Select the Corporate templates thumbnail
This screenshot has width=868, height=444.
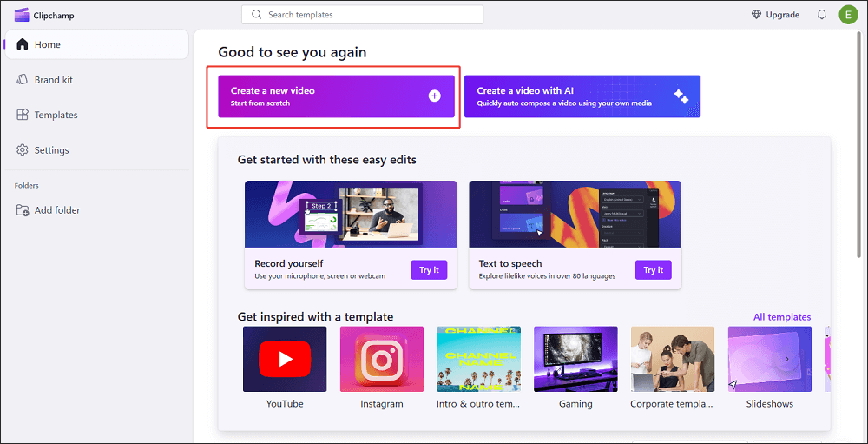[x=673, y=359]
